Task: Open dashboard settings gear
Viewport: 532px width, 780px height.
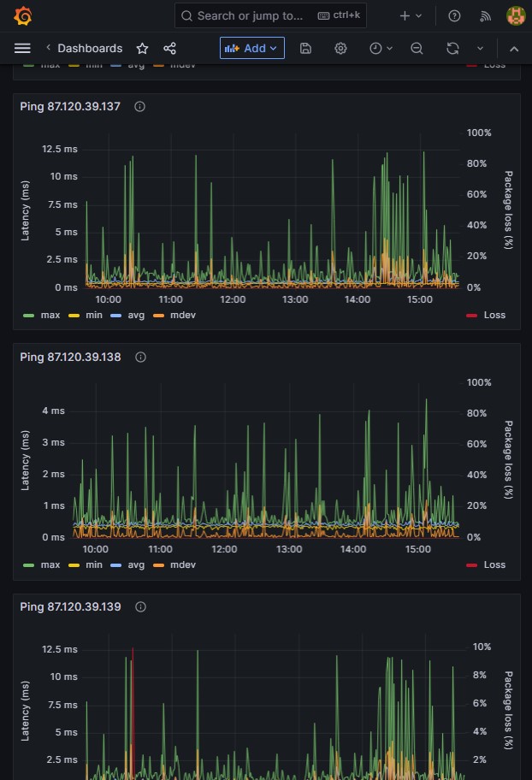Action: coord(340,48)
